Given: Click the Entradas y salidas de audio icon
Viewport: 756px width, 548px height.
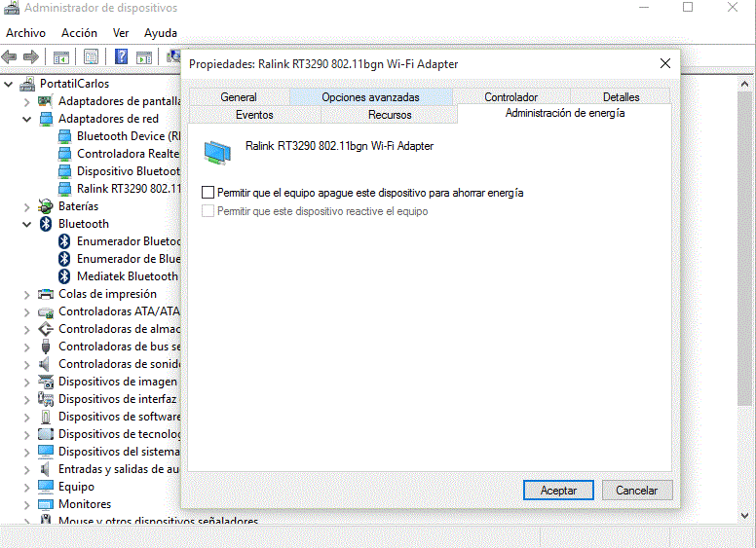Looking at the screenshot, I should coord(45,469).
